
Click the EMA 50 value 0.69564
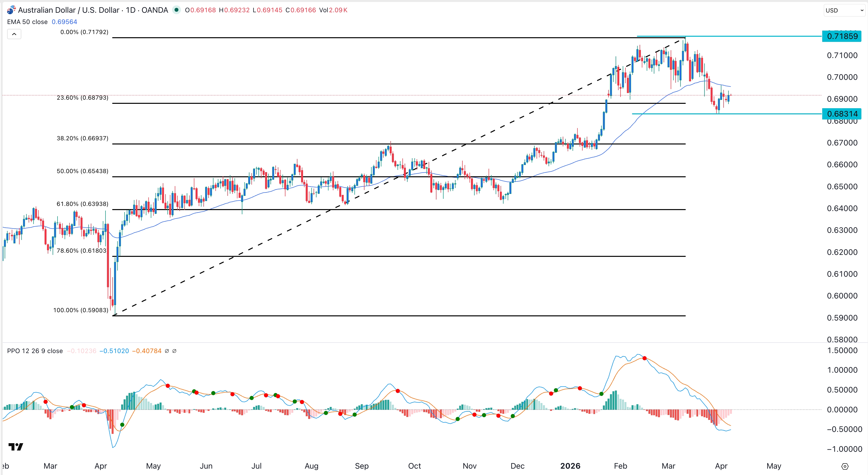(x=64, y=22)
